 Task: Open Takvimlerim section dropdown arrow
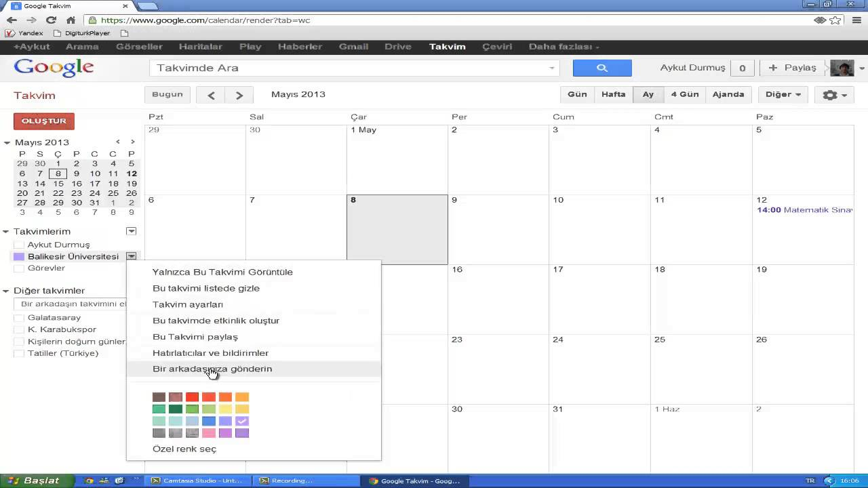[x=132, y=232]
